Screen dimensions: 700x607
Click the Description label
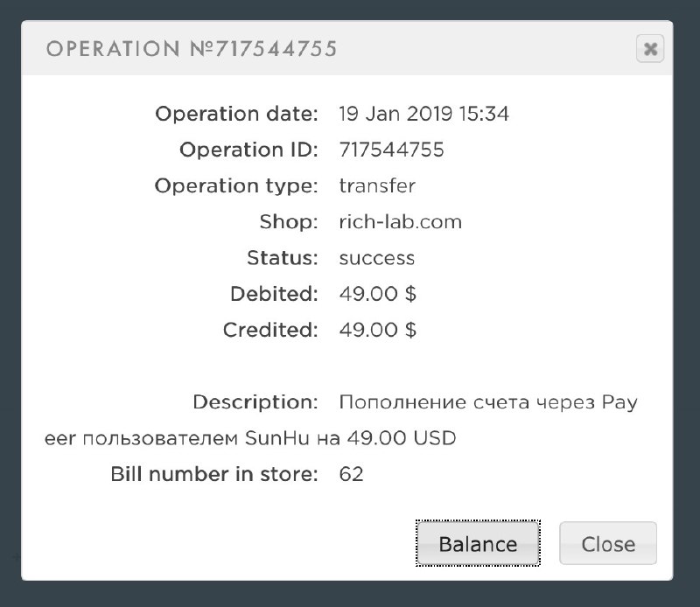(255, 403)
